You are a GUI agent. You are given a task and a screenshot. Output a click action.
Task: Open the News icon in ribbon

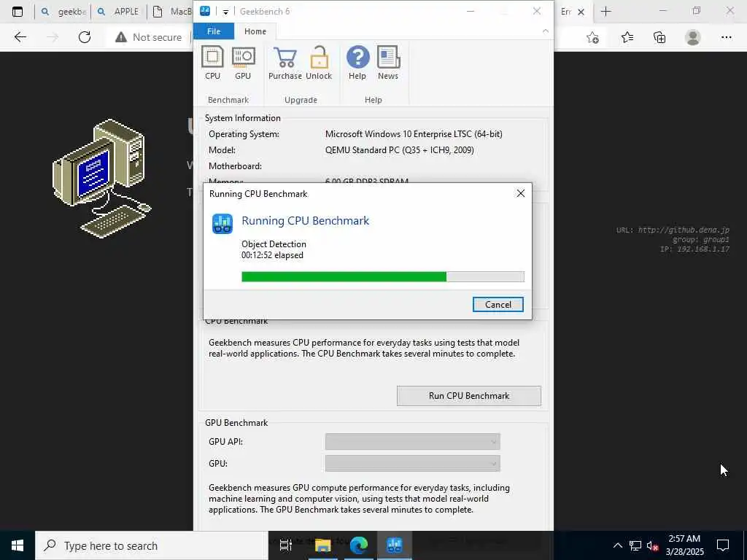[388, 63]
